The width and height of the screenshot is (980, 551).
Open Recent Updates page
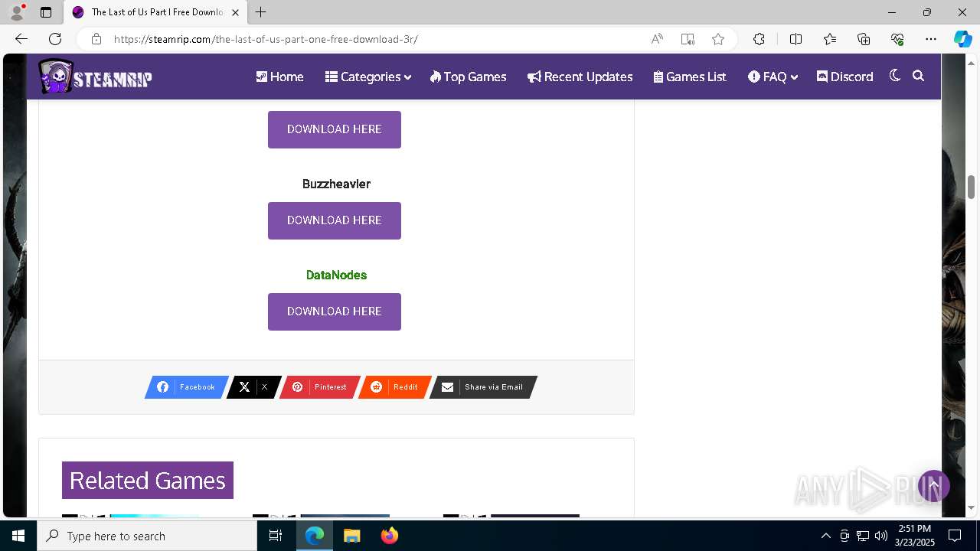580,77
